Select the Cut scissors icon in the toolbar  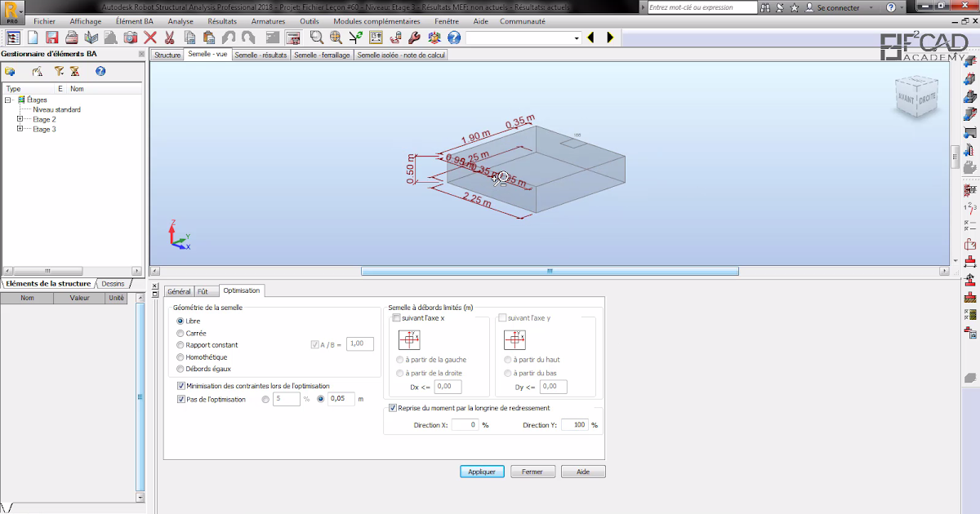click(169, 37)
